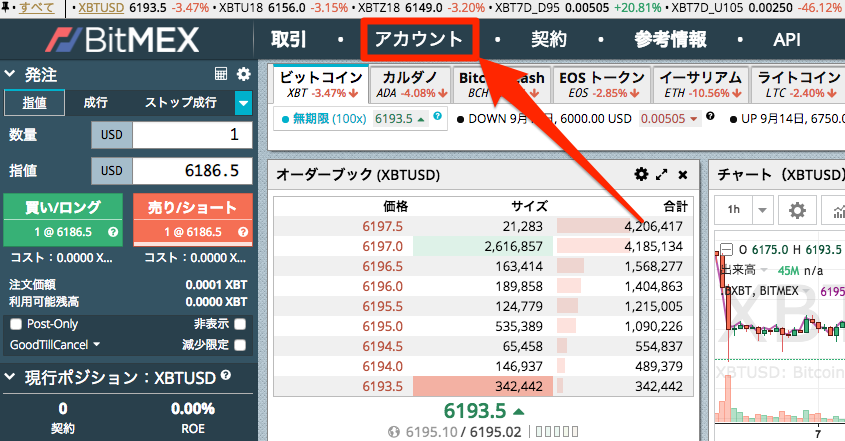845x441 pixels.
Task: Select EOS トークン tab
Action: pos(602,85)
